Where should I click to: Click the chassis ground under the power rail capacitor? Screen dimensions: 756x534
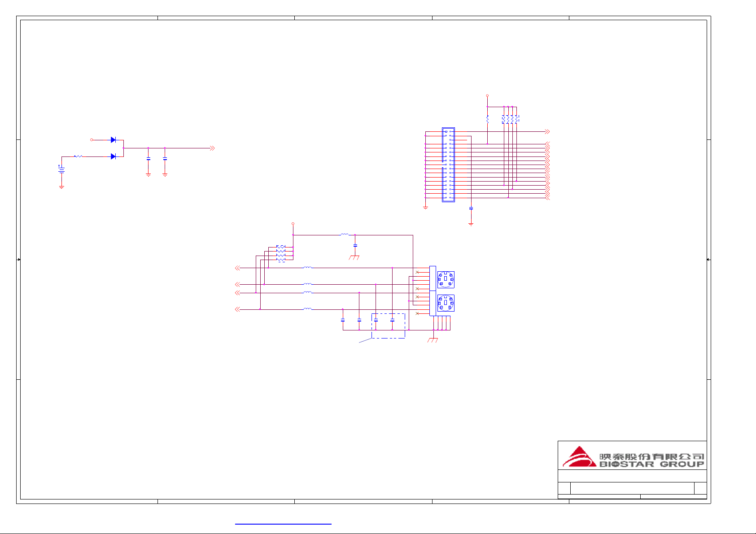[x=354, y=258]
